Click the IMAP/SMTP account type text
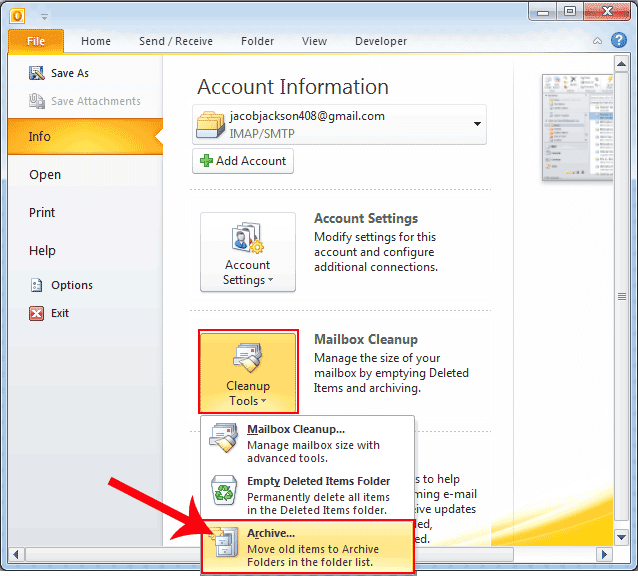This screenshot has width=638, height=576. (262, 133)
